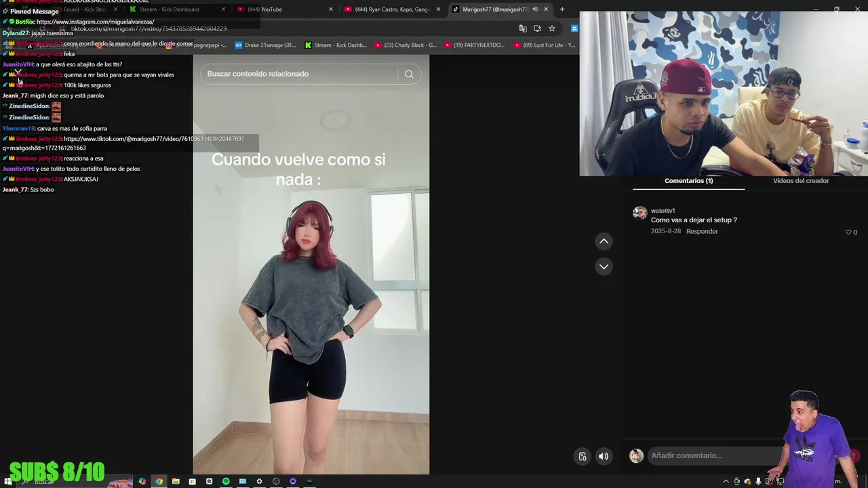Open the first ZinedineSidon emote image
This screenshot has width=868, height=488.
[56, 106]
